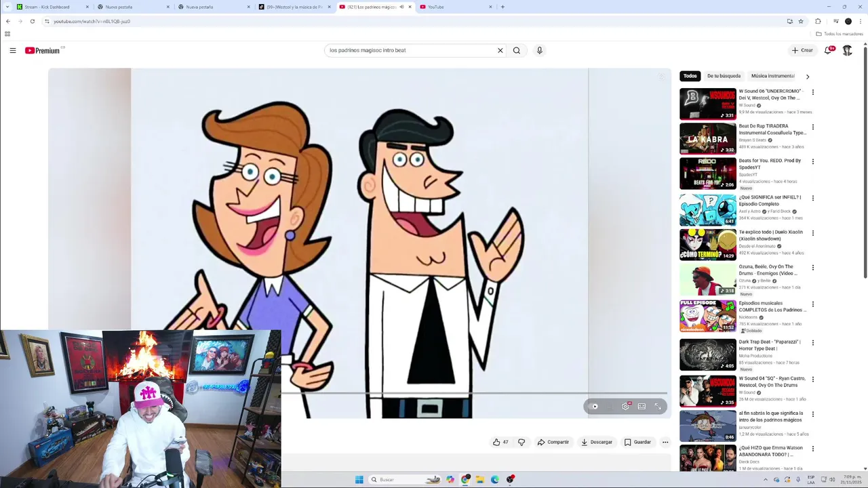Bookmark this page with star icon
This screenshot has height=488, width=868.
(x=801, y=21)
